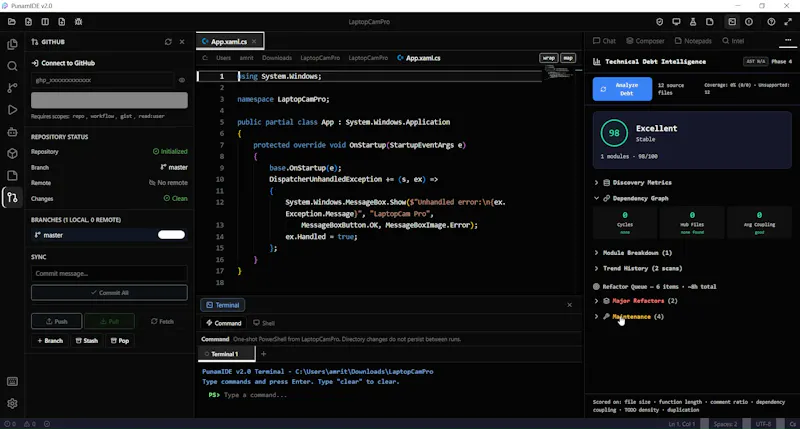Screen dimensions: 800x429
Task: Switch to Shell terminal mode
Action: [x=264, y=323]
